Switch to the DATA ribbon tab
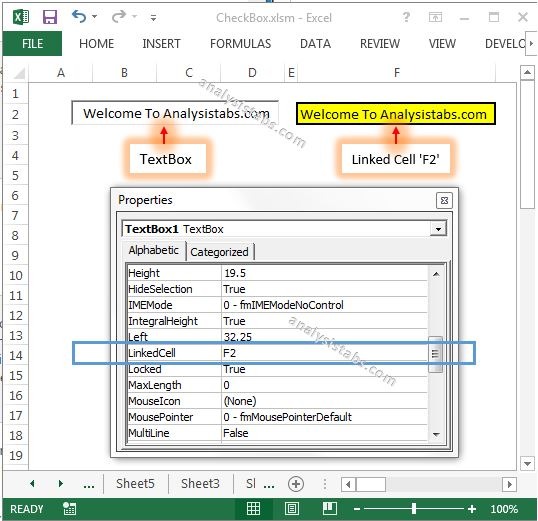This screenshot has height=521, width=538. (x=315, y=44)
